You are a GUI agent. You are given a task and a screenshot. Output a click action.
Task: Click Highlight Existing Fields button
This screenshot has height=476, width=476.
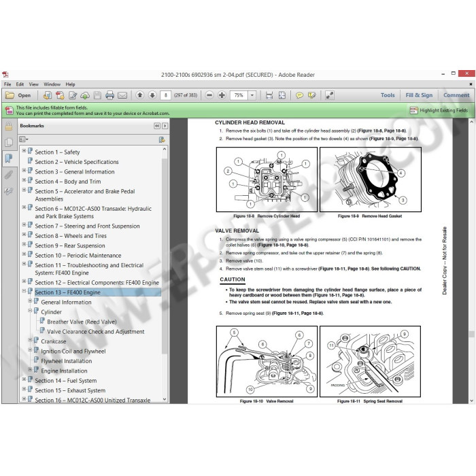pos(439,110)
